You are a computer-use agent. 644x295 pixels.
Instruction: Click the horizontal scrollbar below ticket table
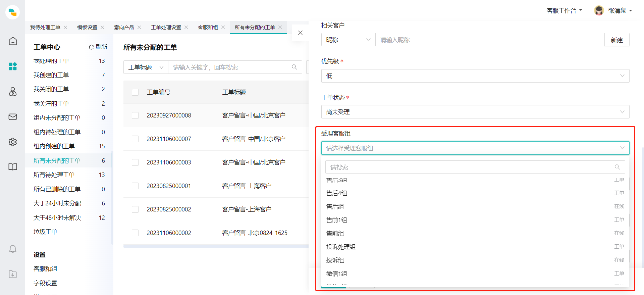pyautogui.click(x=216, y=246)
